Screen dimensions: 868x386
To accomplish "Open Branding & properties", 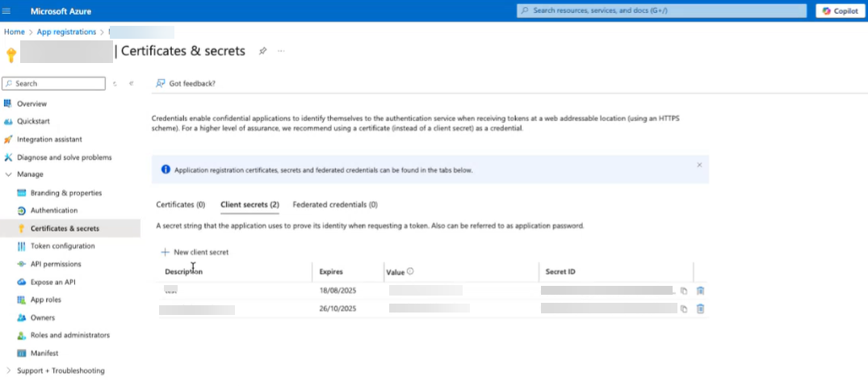I will [66, 193].
